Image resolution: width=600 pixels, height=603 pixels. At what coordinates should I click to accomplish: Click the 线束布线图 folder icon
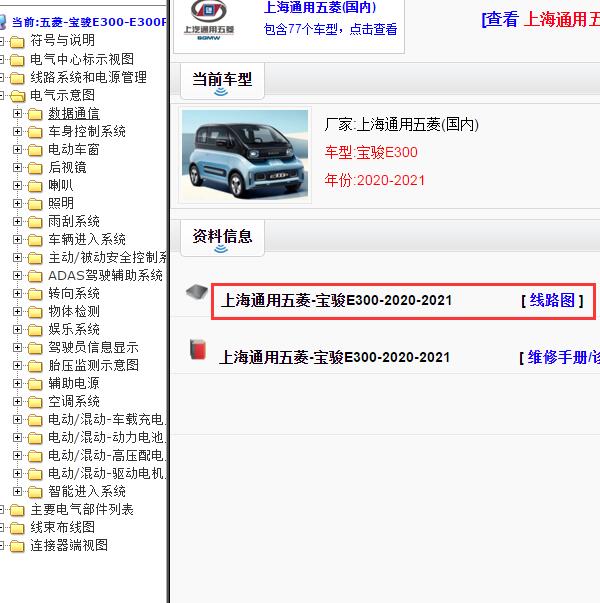pyautogui.click(x=17, y=528)
